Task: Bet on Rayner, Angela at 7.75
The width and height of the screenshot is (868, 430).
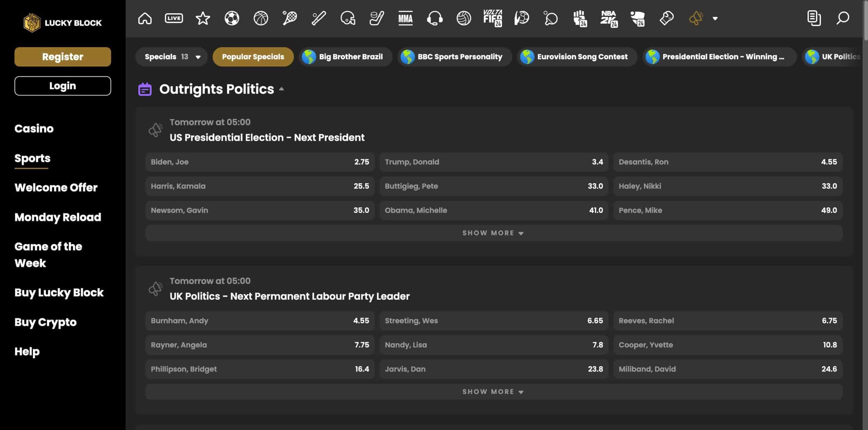Action: pos(260,345)
